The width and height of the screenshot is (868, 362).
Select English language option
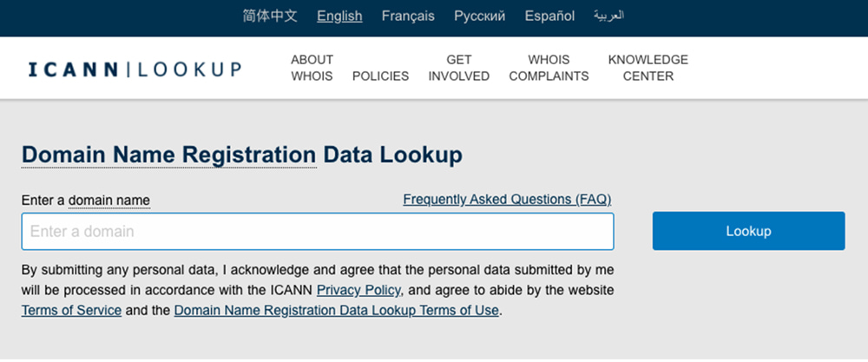click(x=339, y=16)
